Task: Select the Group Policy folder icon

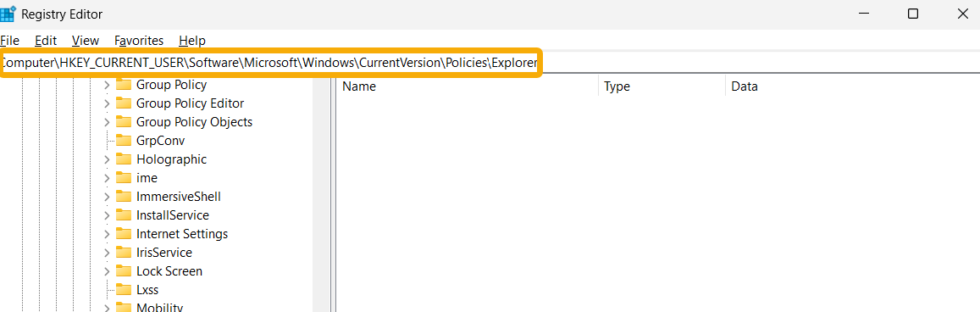Action: tap(124, 85)
